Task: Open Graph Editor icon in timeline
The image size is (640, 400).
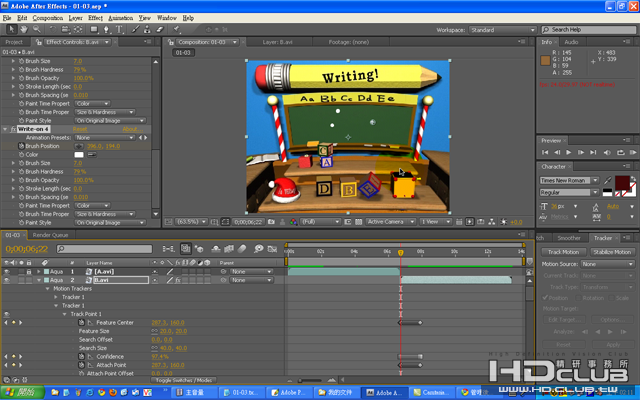Action: pos(272,249)
